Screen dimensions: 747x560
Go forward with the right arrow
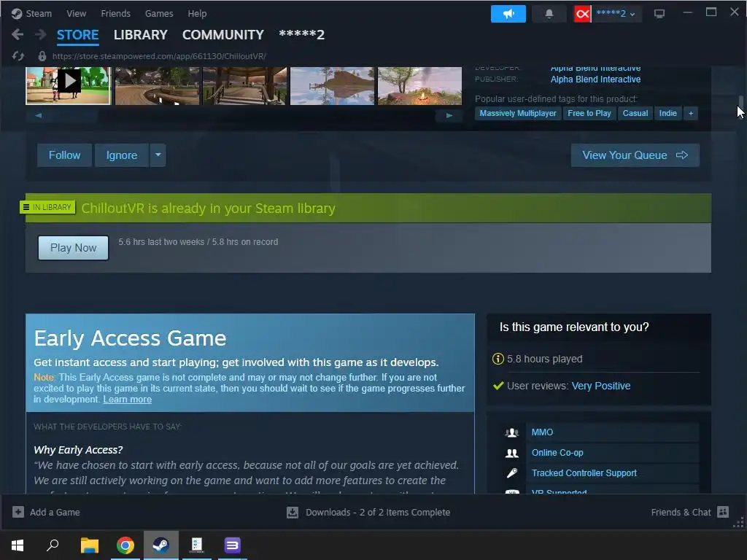41,34
